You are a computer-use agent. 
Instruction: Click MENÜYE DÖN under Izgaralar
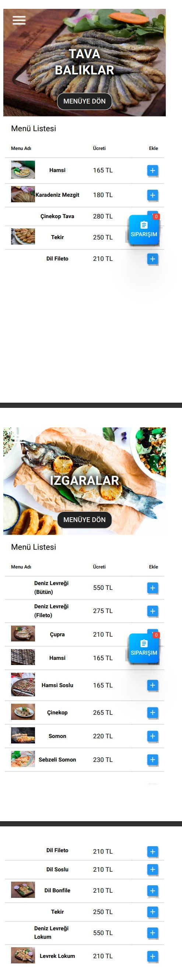coord(84,520)
